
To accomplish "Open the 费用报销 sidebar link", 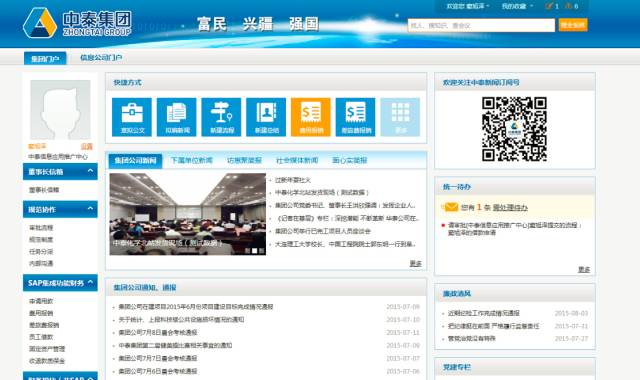I will pyautogui.click(x=41, y=313).
